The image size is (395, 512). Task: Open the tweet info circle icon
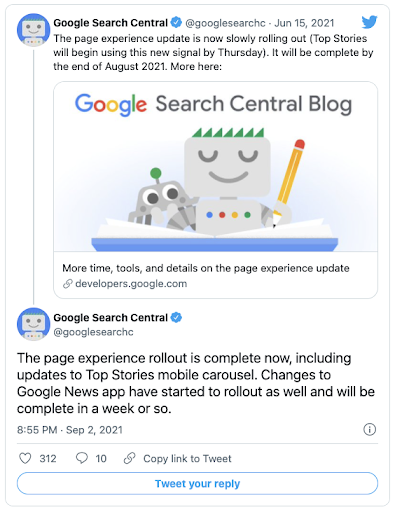pyautogui.click(x=369, y=429)
